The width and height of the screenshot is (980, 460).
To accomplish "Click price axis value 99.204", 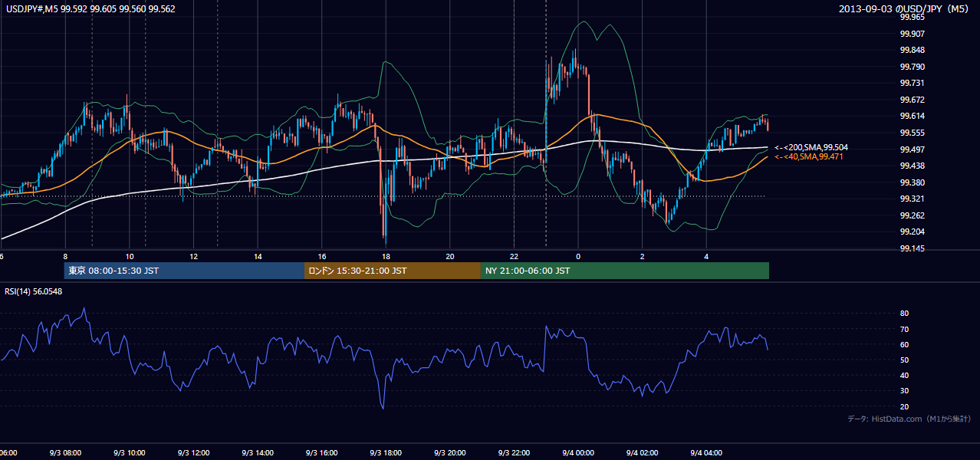I will pos(912,232).
